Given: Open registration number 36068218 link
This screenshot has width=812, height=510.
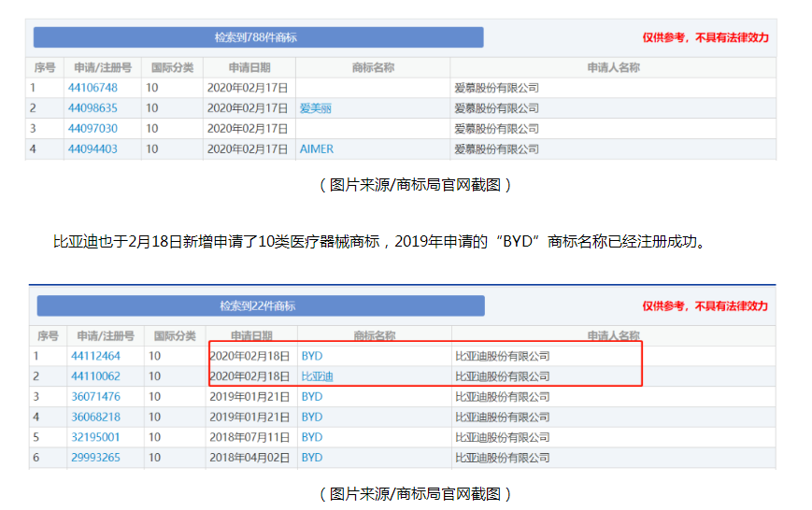Looking at the screenshot, I should (96, 417).
